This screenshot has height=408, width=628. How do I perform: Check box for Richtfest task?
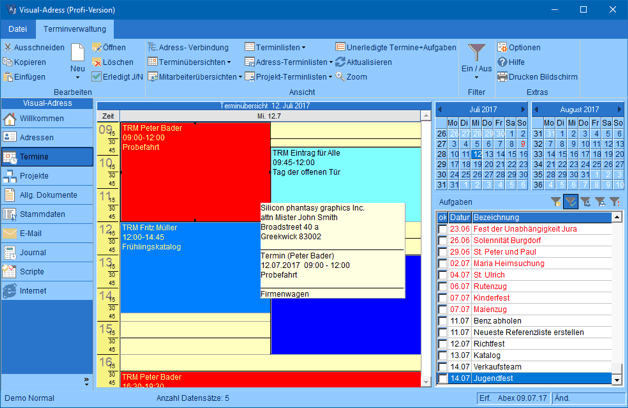(x=442, y=344)
